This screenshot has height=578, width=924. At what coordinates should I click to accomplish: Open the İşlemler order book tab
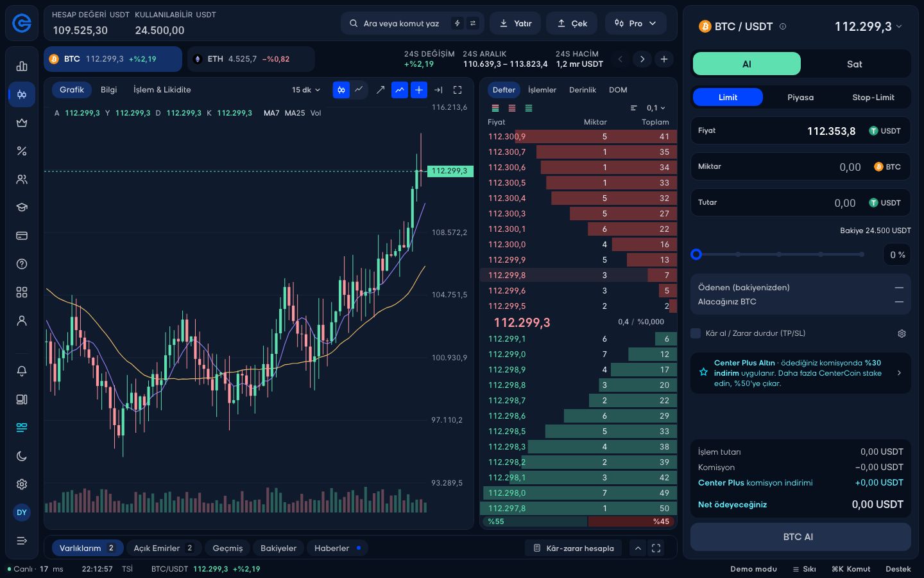pos(542,90)
